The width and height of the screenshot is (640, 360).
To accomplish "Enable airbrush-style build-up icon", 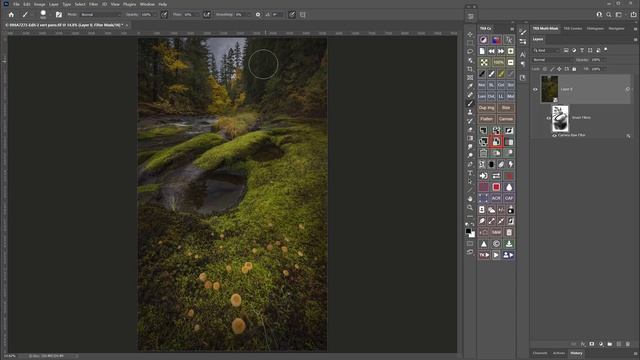I will tap(207, 14).
